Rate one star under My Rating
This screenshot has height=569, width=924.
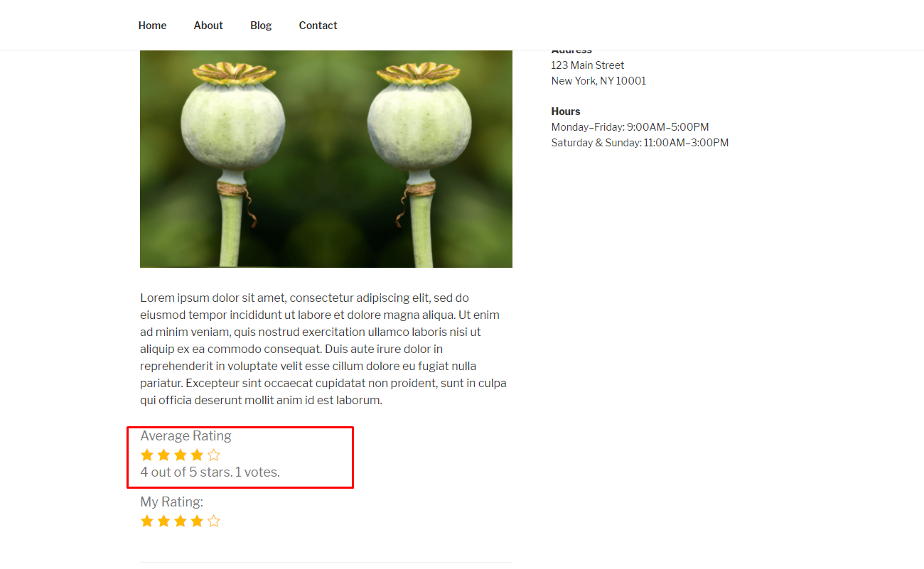(147, 521)
